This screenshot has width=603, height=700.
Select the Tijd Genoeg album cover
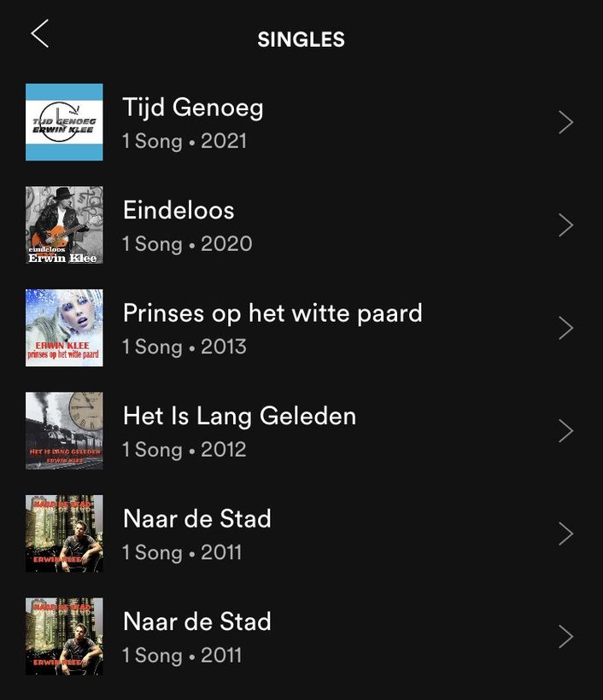pyautogui.click(x=64, y=122)
